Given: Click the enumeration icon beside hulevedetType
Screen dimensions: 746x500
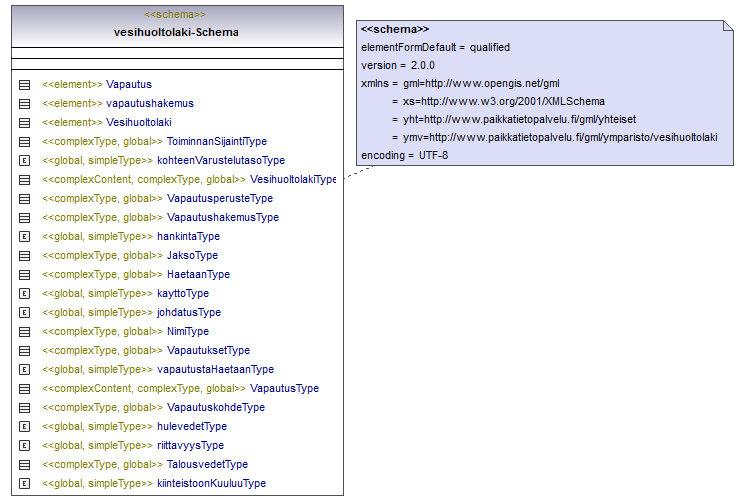Looking at the screenshot, I should (x=24, y=427).
